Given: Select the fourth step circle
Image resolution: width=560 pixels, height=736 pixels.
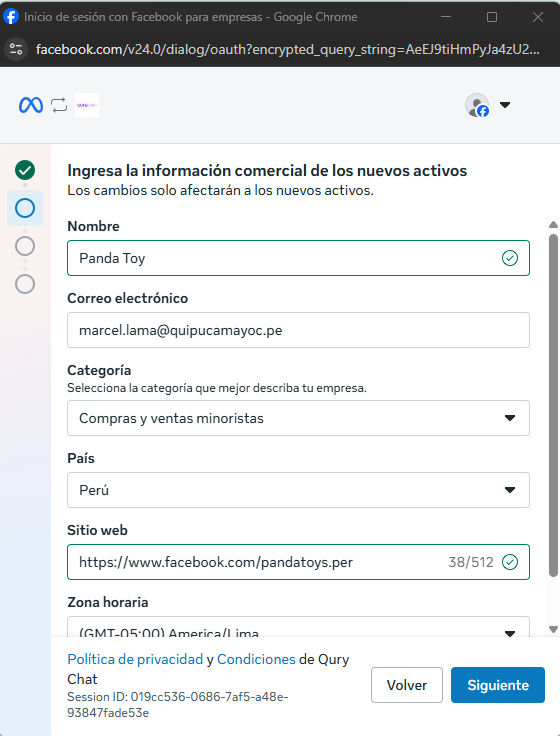Looking at the screenshot, I should [25, 284].
